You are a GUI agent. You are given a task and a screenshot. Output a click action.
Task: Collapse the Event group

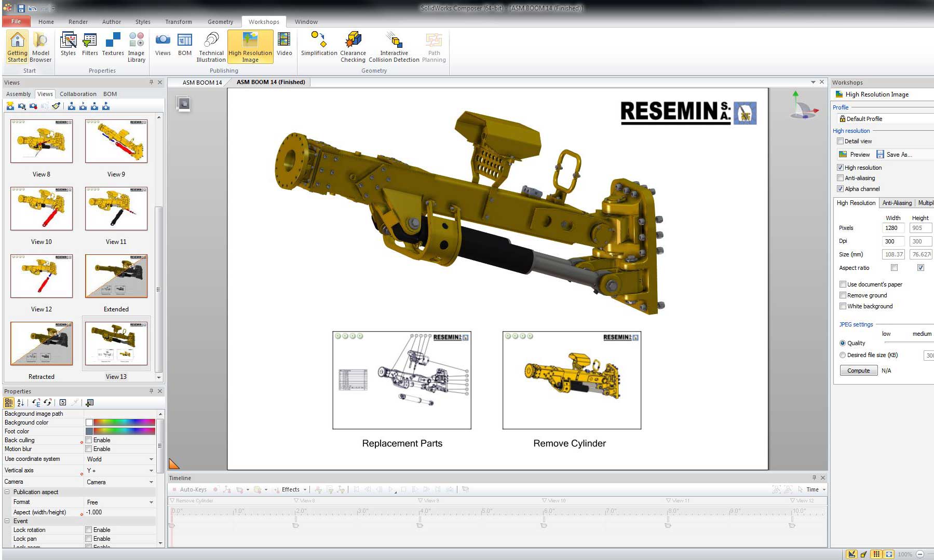point(7,521)
